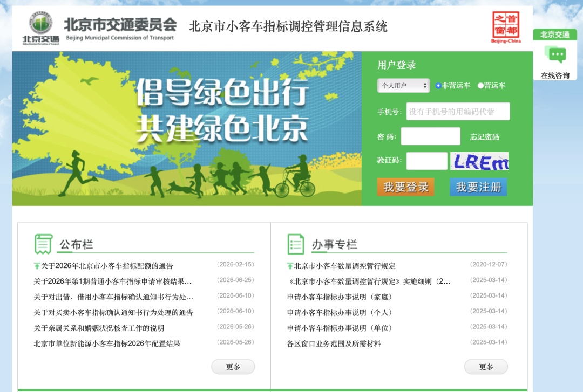Image resolution: width=583 pixels, height=392 pixels.
Task: Click the date (2026-06-25)
Action: pyautogui.click(x=236, y=280)
